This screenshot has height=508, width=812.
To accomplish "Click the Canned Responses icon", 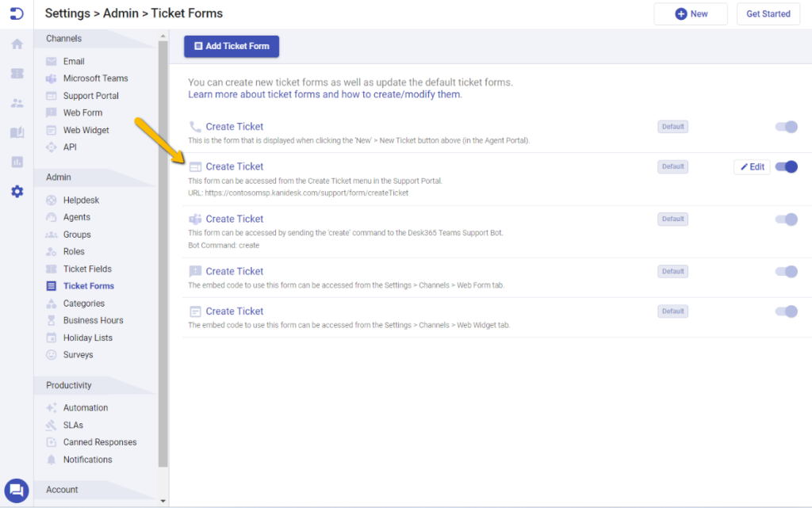I will 52,442.
